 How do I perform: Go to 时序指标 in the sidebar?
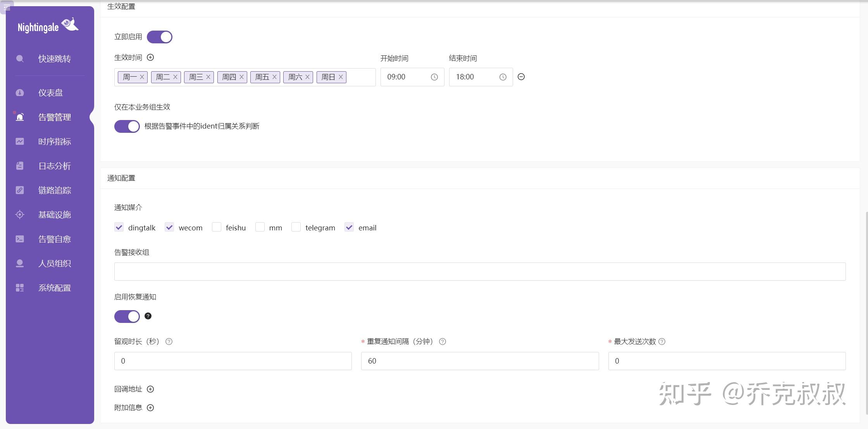54,142
